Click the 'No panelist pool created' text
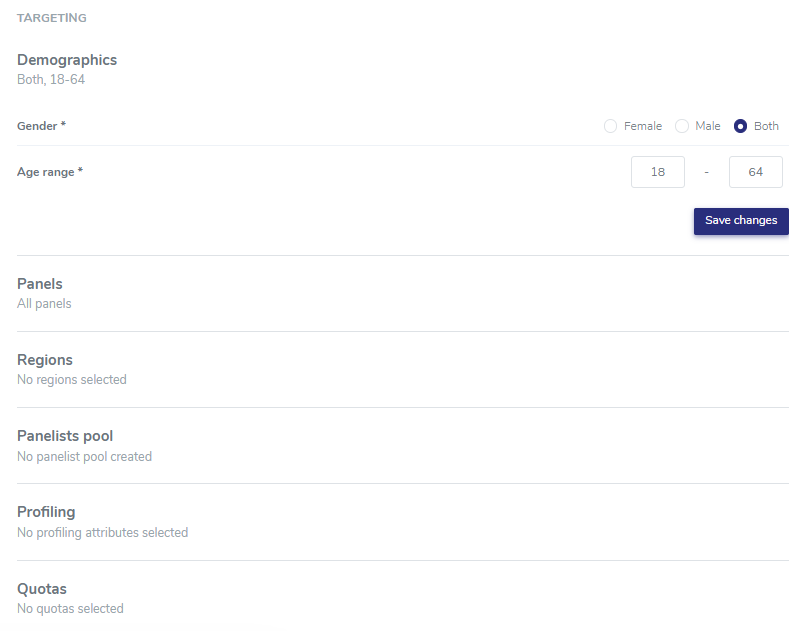Screen dimensions: 806x631 coord(84,456)
